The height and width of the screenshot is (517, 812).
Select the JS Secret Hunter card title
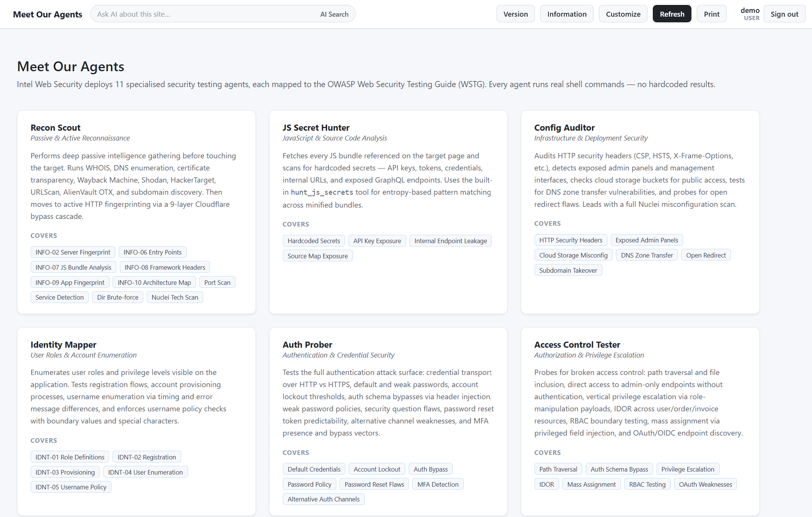point(316,128)
